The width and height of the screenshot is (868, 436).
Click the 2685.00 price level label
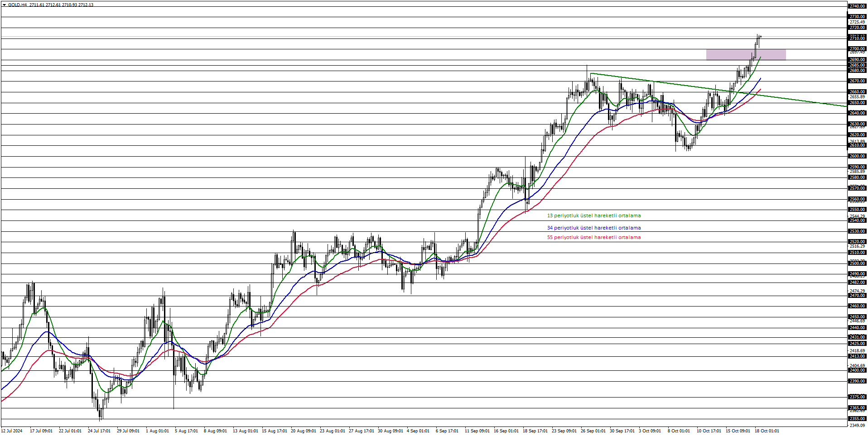tap(857, 65)
